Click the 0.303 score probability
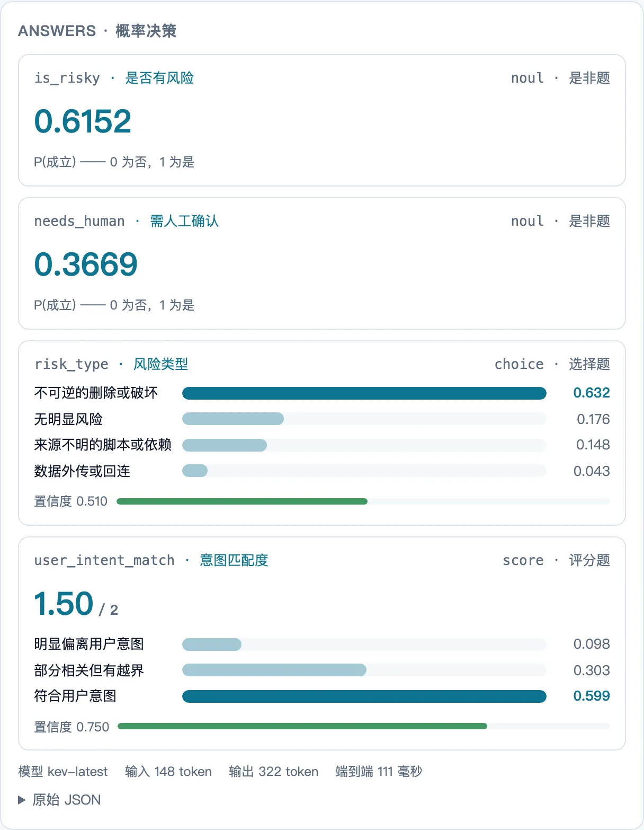This screenshot has height=830, width=644. pyautogui.click(x=592, y=670)
